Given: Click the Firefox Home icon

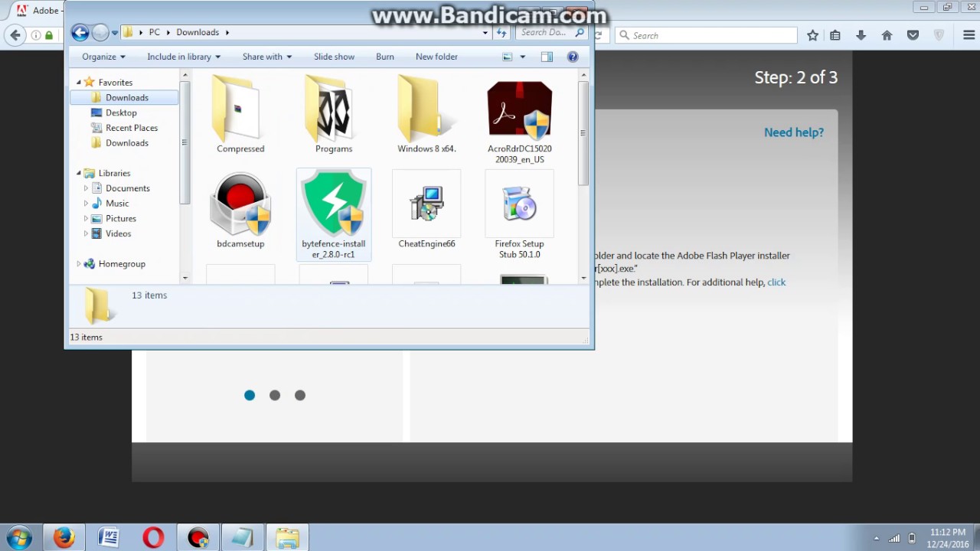Looking at the screenshot, I should coord(887,35).
